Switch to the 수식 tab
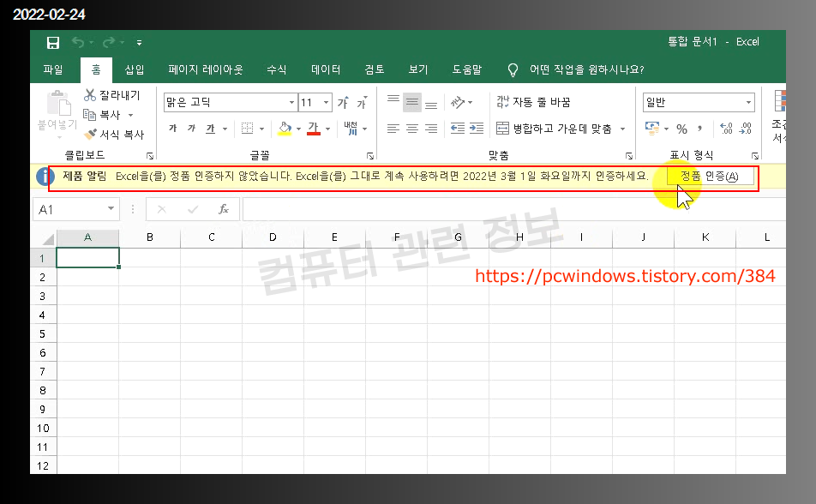The height and width of the screenshot is (504, 816). [276, 69]
